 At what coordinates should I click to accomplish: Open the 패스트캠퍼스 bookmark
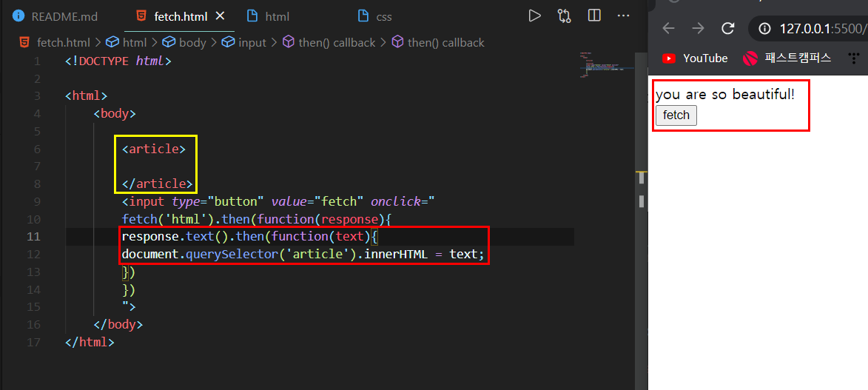point(787,58)
